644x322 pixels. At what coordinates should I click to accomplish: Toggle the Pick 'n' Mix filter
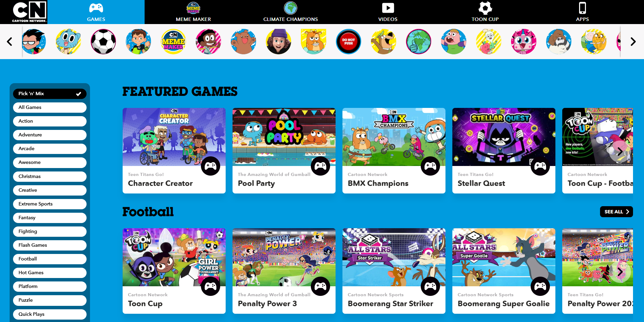[50, 93]
